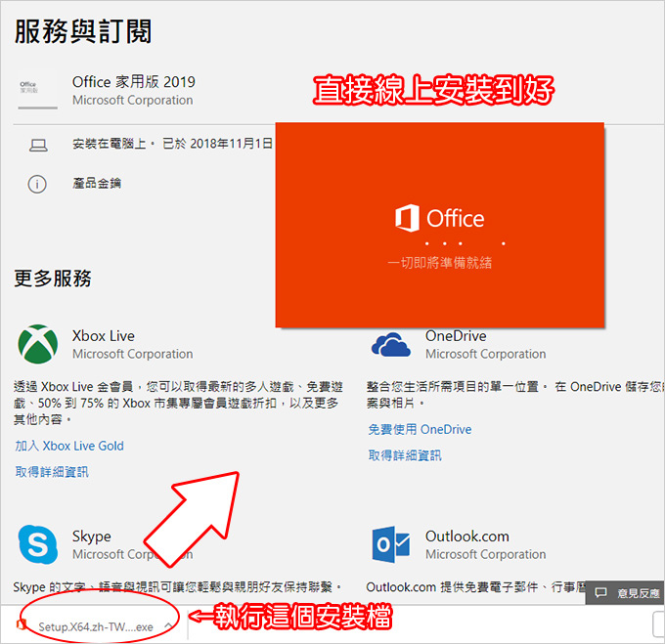Expand the download item options chevron

point(168,625)
